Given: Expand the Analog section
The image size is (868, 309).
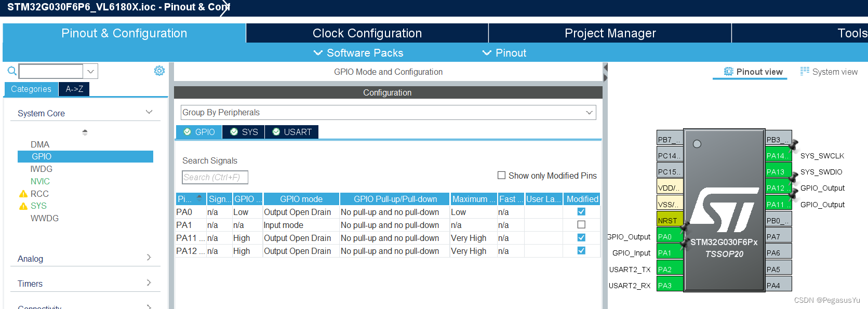Looking at the screenshot, I should (149, 258).
